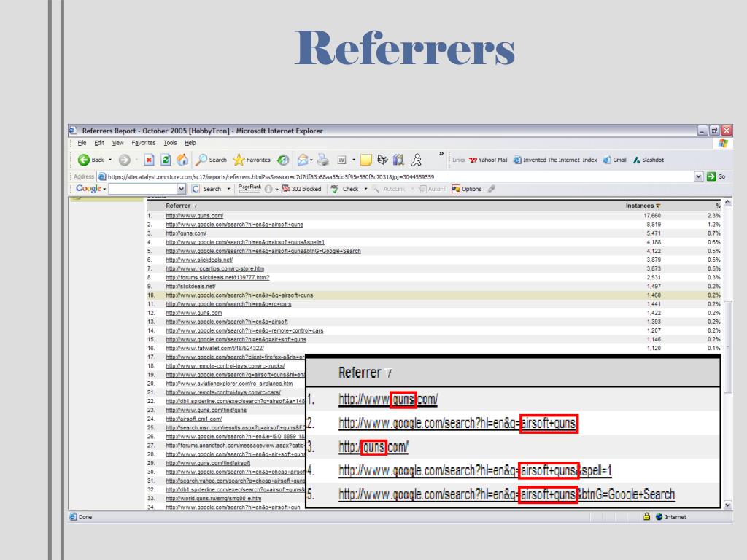Click the yellow note Discuss icon
747x560 pixels.
click(x=366, y=160)
